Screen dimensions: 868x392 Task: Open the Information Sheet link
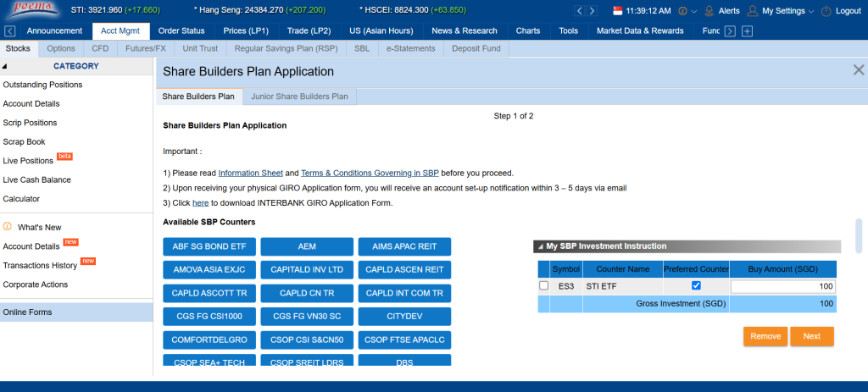tap(250, 173)
